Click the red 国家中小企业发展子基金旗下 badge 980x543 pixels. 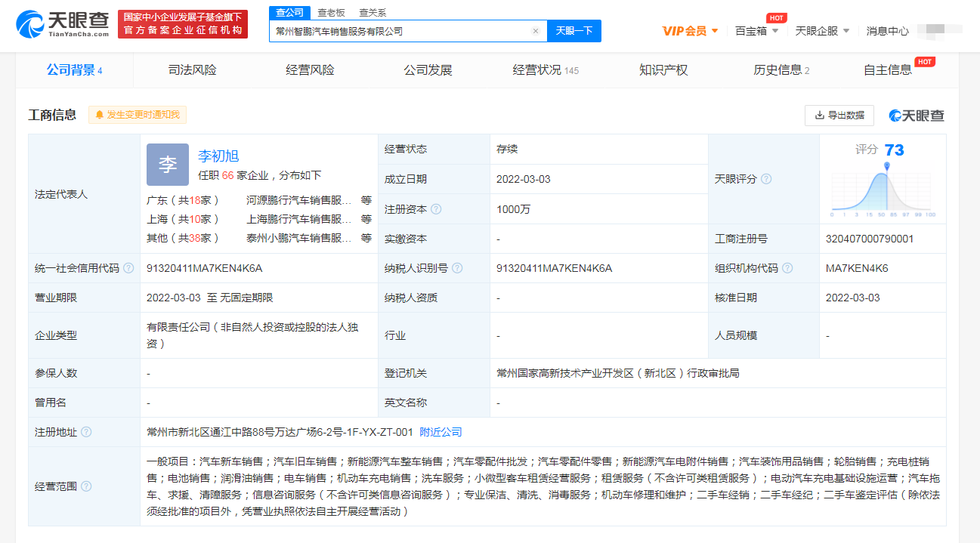click(183, 24)
